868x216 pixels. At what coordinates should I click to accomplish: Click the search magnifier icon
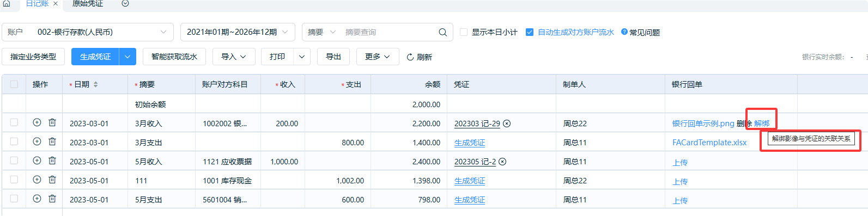442,32
